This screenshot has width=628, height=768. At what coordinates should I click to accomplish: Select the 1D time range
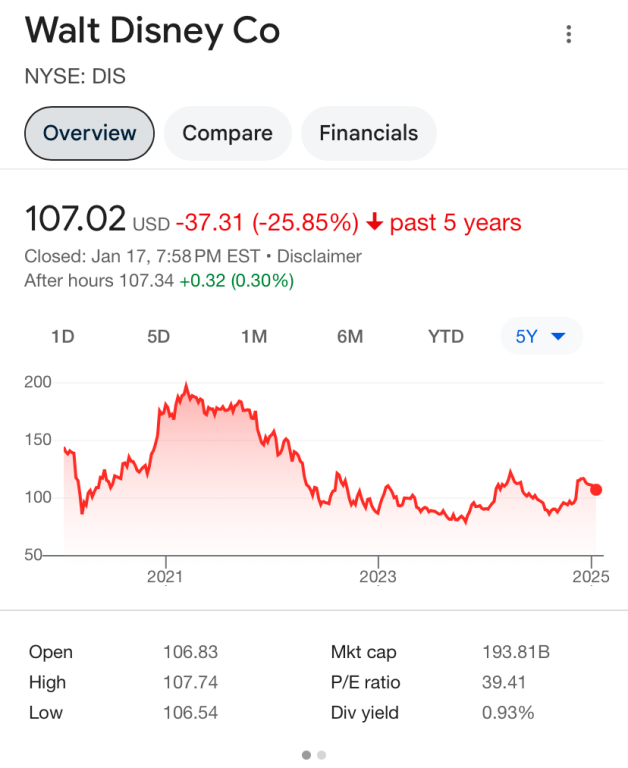63,336
